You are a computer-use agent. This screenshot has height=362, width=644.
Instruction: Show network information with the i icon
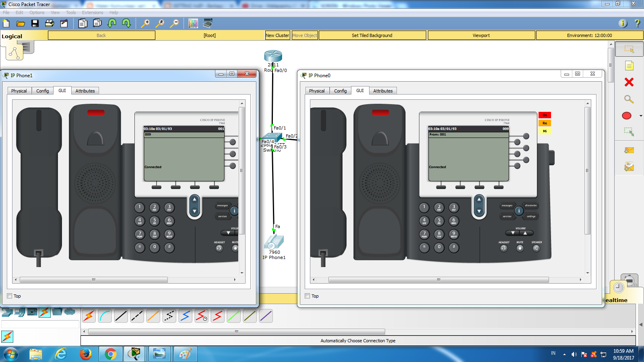click(x=623, y=23)
